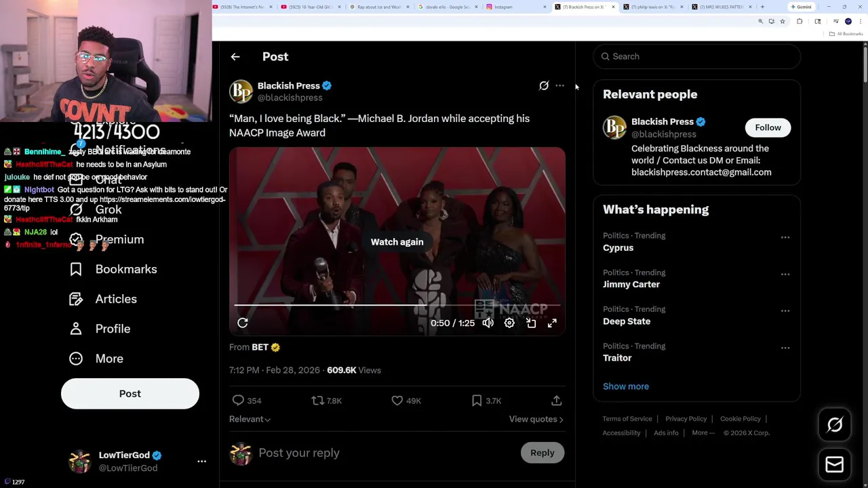This screenshot has width=868, height=488.
Task: Open Articles in the sidebar
Action: pos(103,299)
